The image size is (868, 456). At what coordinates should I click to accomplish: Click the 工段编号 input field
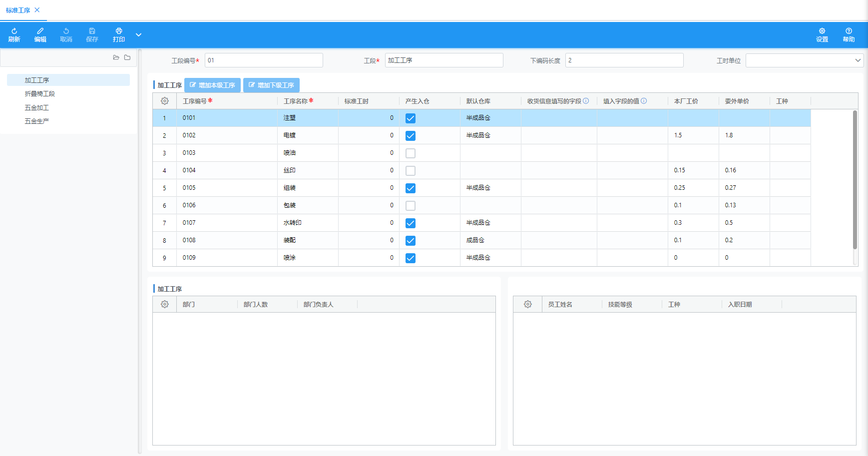[x=264, y=60]
